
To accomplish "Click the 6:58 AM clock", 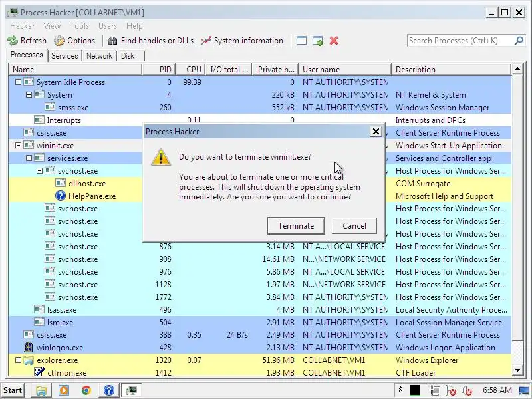I will pos(497,390).
